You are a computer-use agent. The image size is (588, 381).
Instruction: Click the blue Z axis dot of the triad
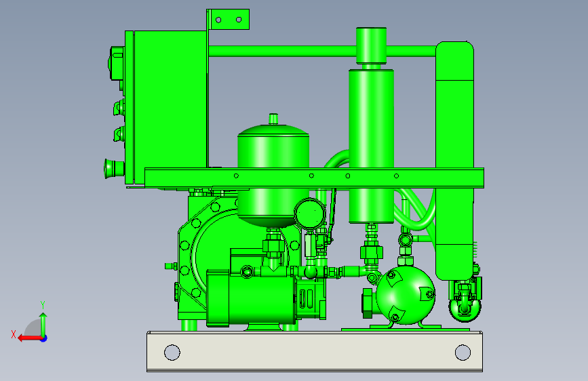44,339
